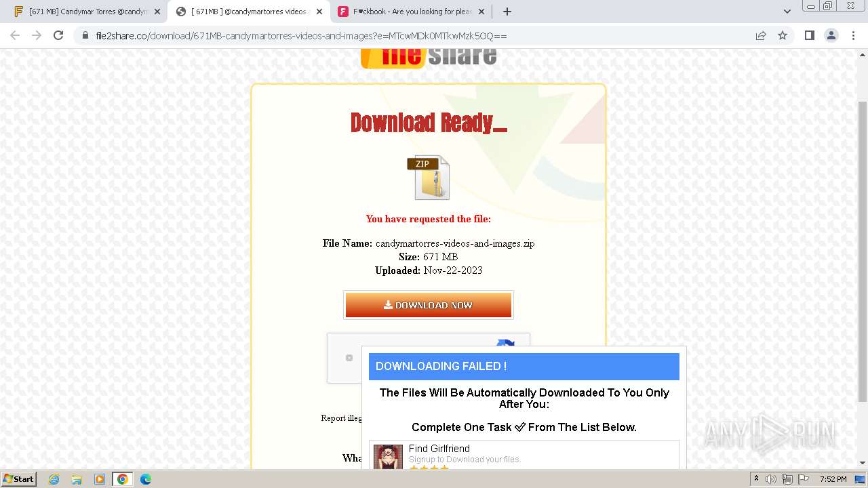View site information lock icon
868x488 pixels.
[x=85, y=35]
